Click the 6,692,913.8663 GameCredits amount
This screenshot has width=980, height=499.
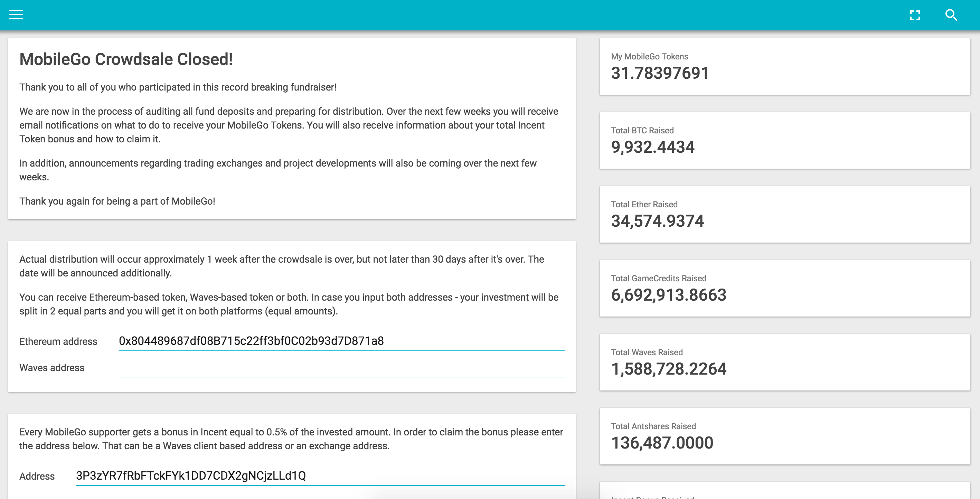668,295
